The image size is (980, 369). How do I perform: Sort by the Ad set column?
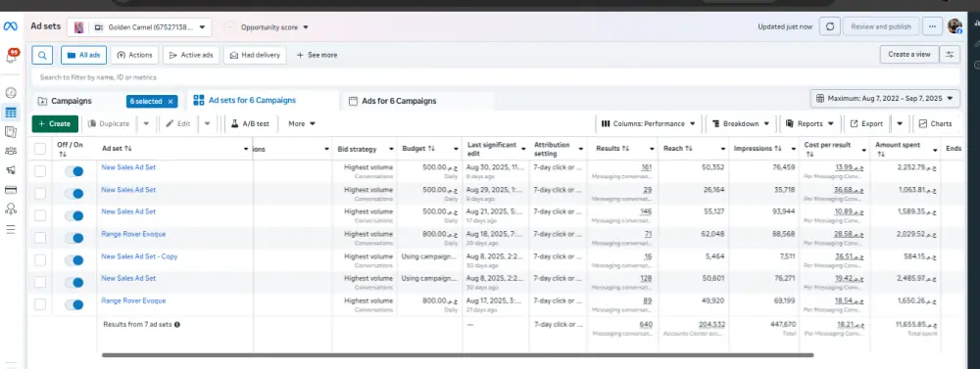point(117,149)
